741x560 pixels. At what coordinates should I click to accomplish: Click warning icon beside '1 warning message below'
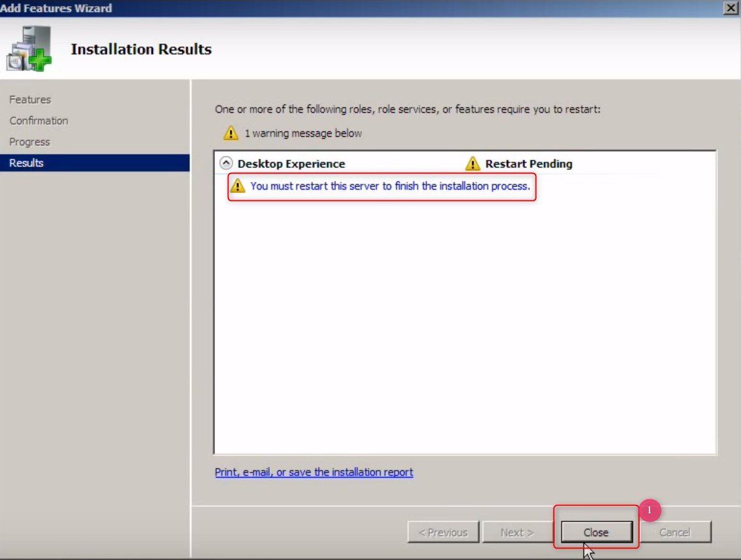click(230, 133)
